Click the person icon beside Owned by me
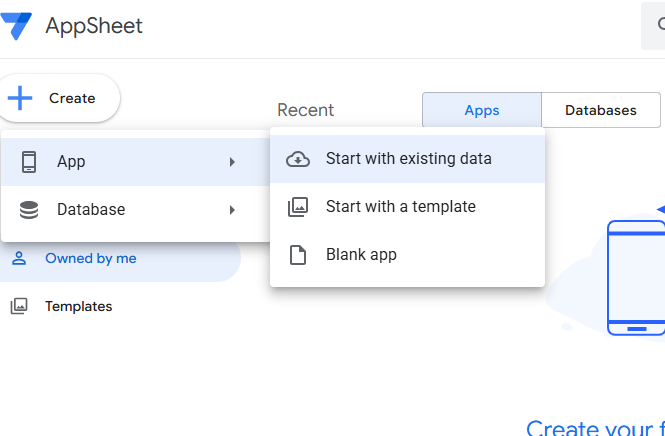 (19, 258)
